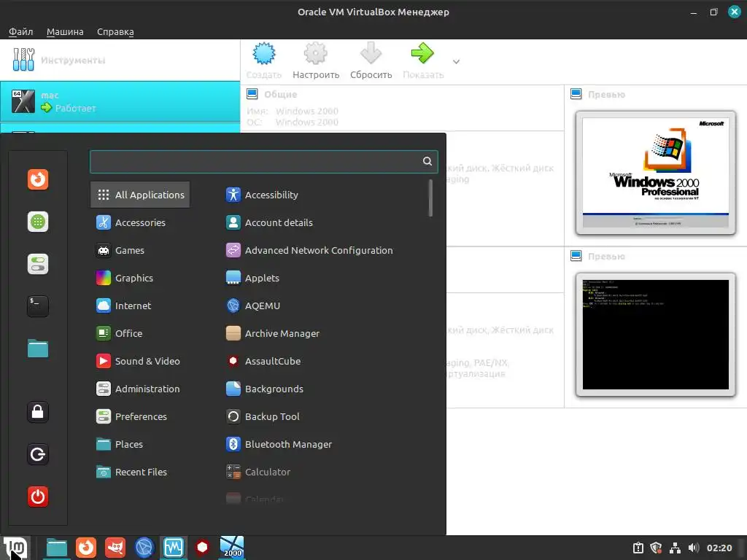Open the Файл menu

[21, 32]
